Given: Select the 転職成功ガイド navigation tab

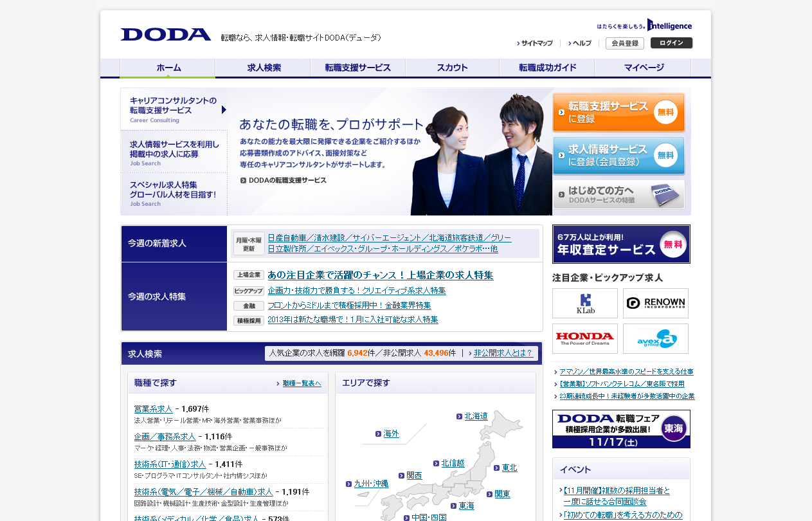Looking at the screenshot, I should tap(547, 68).
